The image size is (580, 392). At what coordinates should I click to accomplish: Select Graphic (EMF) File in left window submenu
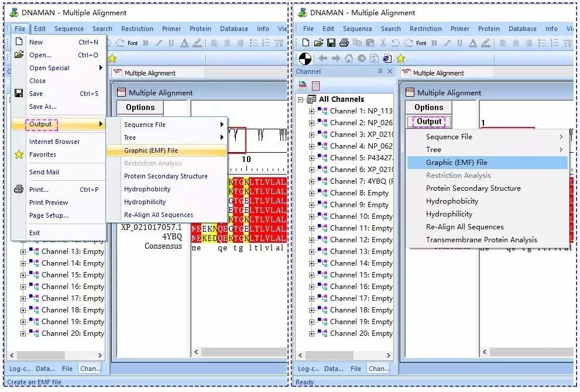tap(167, 150)
